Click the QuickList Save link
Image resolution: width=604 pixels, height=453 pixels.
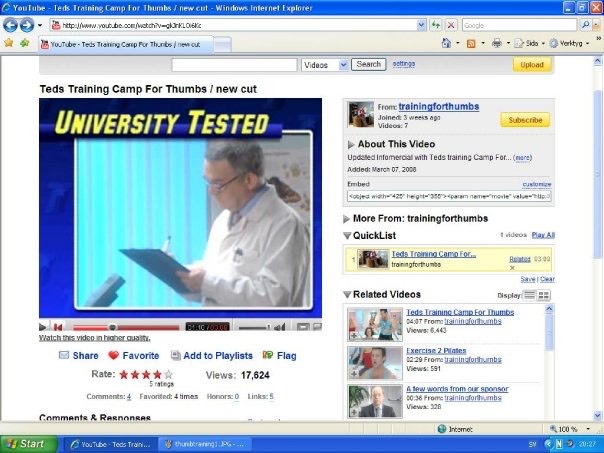click(x=528, y=279)
